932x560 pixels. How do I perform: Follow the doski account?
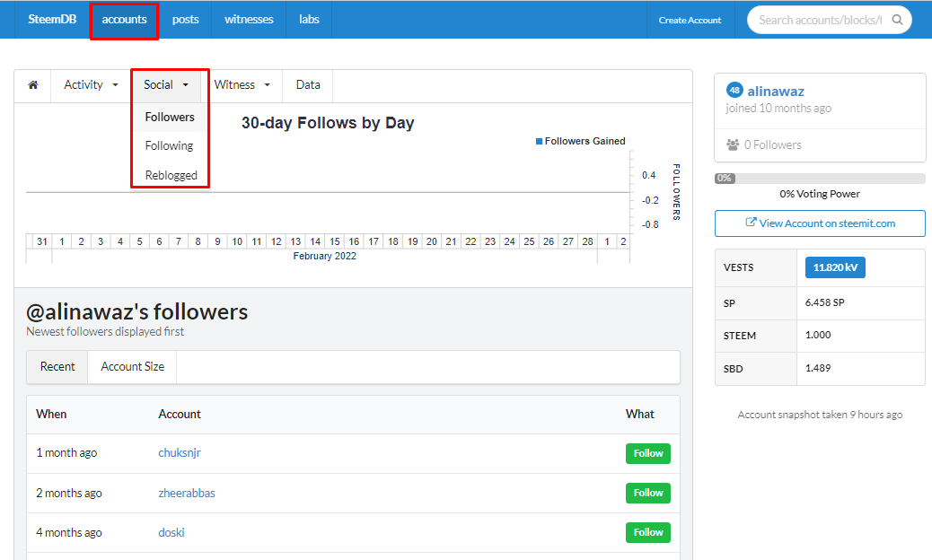point(648,533)
